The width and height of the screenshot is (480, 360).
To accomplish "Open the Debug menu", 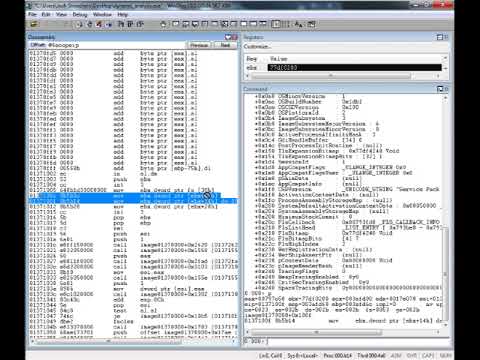I will [80, 14].
